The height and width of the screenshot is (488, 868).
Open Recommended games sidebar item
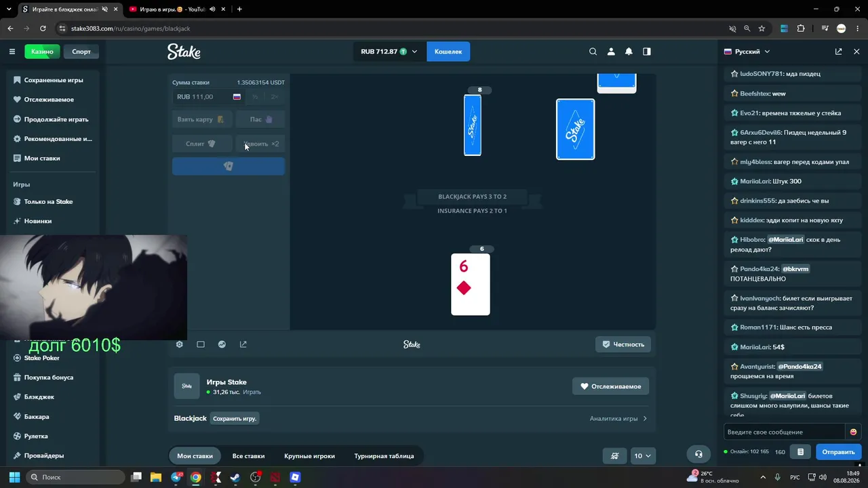pyautogui.click(x=58, y=139)
